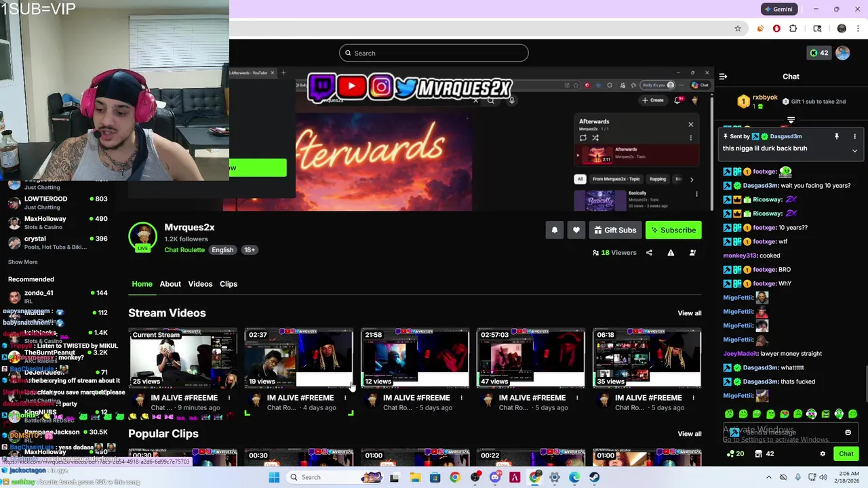Screen dimensions: 868x488
Task: Expand the pinned message chevron
Action: coord(854,150)
